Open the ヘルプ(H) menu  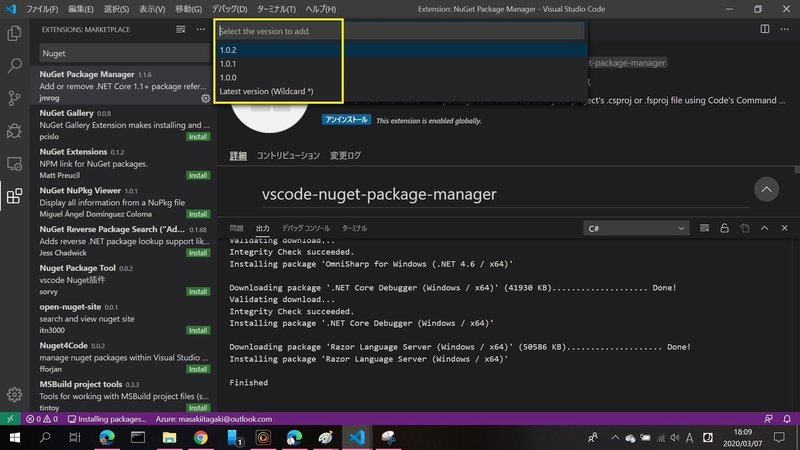[x=320, y=9]
